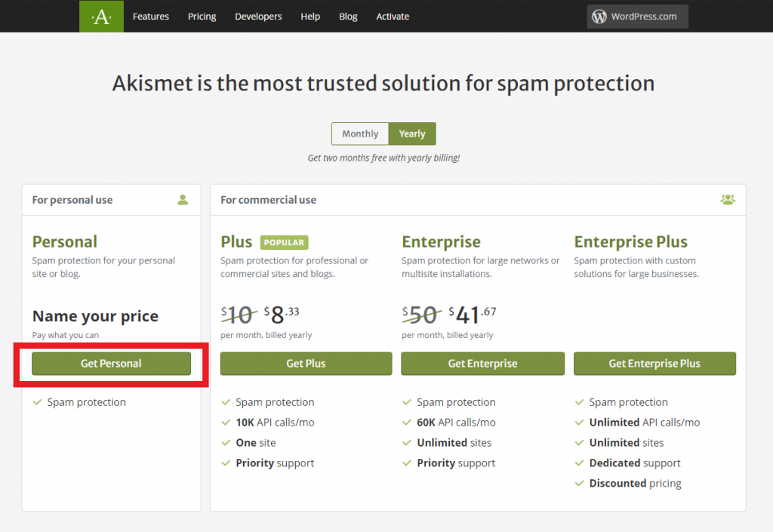Open the Pricing menu item
The width and height of the screenshot is (773, 532).
[202, 17]
